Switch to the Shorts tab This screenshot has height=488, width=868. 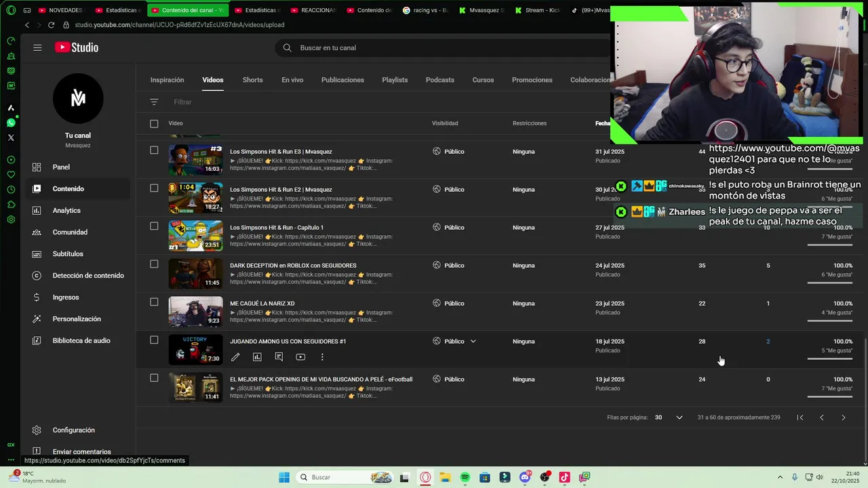pos(252,80)
